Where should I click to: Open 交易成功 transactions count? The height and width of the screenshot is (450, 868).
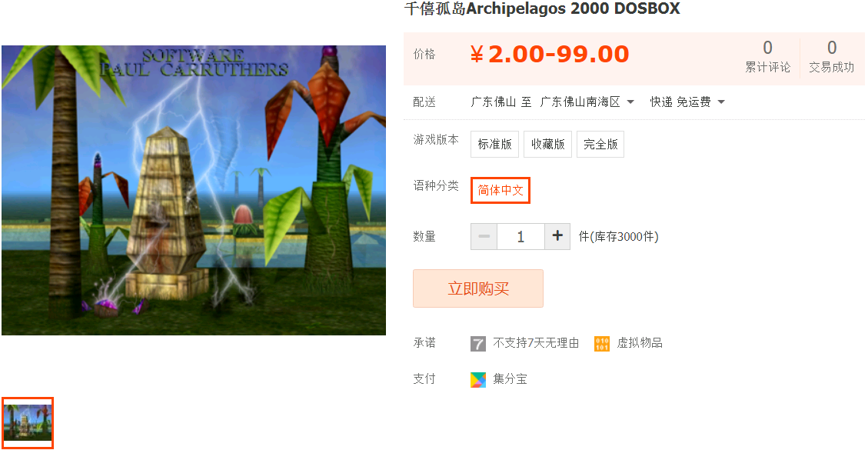831,56
